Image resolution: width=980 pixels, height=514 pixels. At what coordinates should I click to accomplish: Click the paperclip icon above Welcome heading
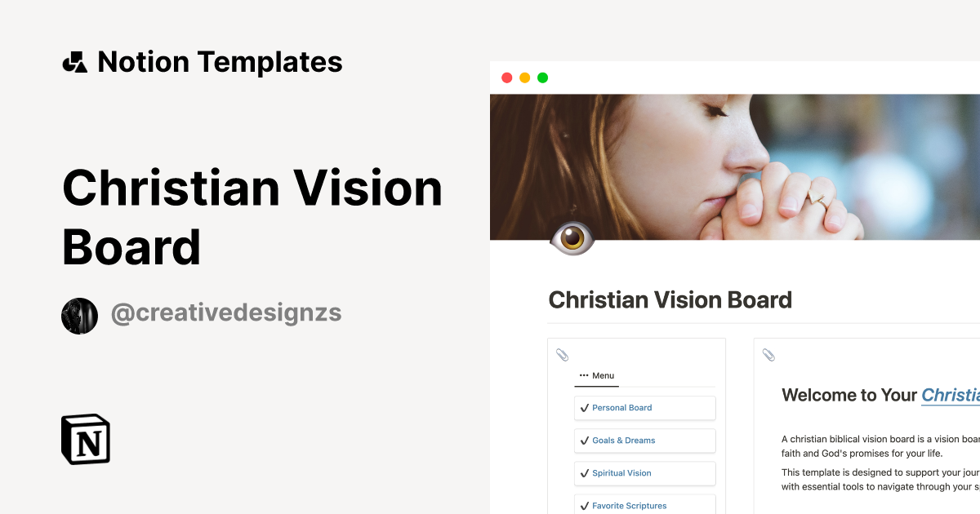point(768,355)
